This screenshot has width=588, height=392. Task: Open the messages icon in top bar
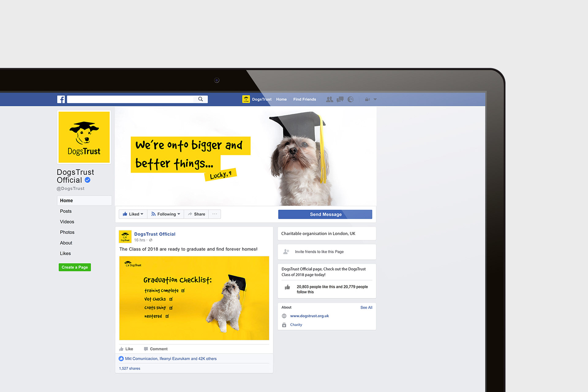(x=340, y=99)
